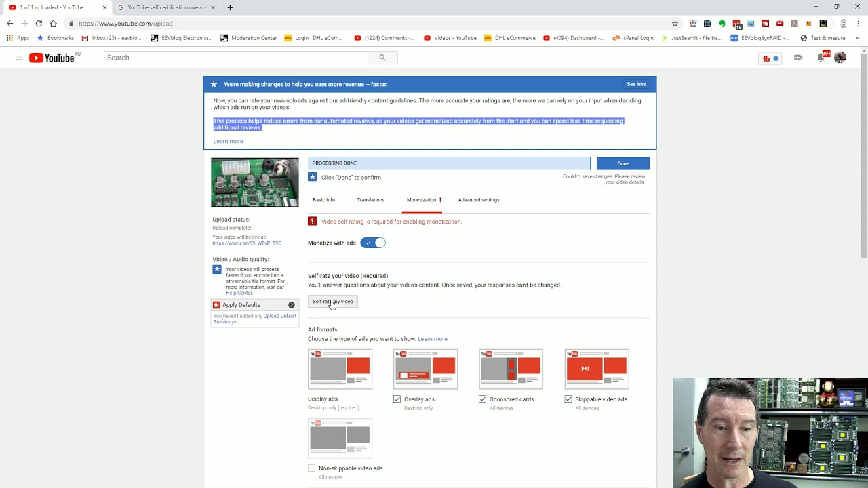Open the TubeBuddy browser extension icon

[765, 23]
